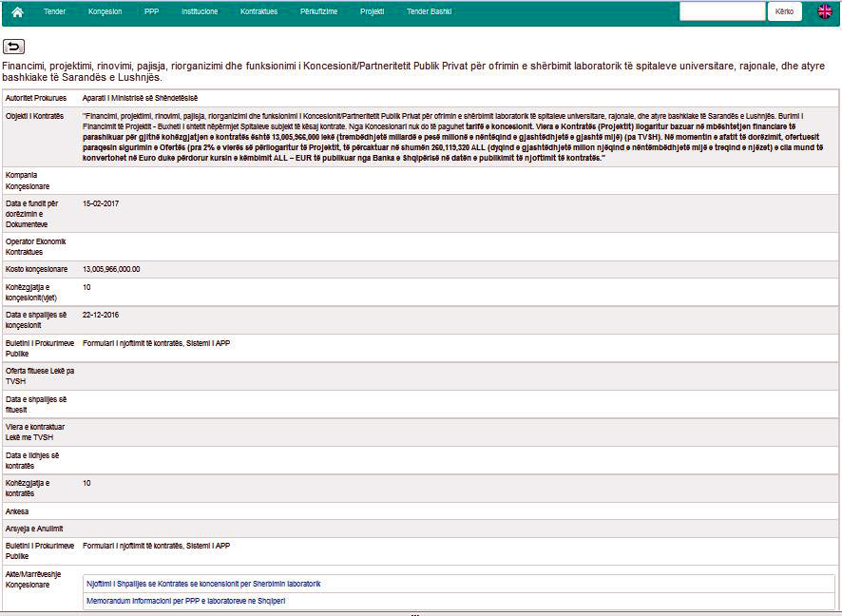Open the Kontraktues menu
Screen dimensions: 842x616
[259, 12]
